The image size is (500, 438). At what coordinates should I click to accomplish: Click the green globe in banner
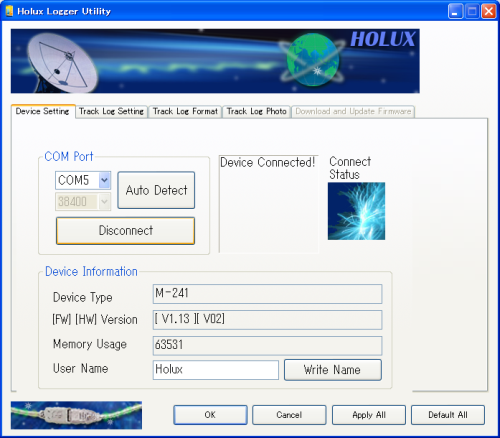tap(312, 60)
